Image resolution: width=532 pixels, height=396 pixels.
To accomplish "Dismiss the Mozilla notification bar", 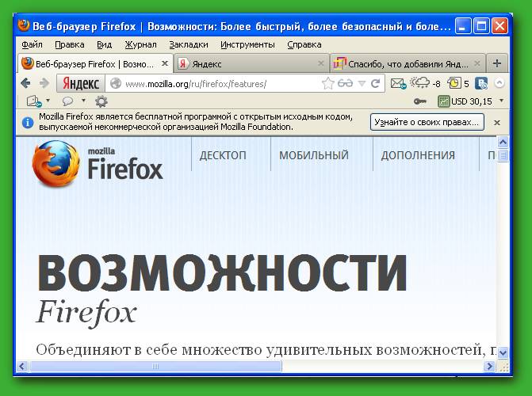I will tap(497, 123).
